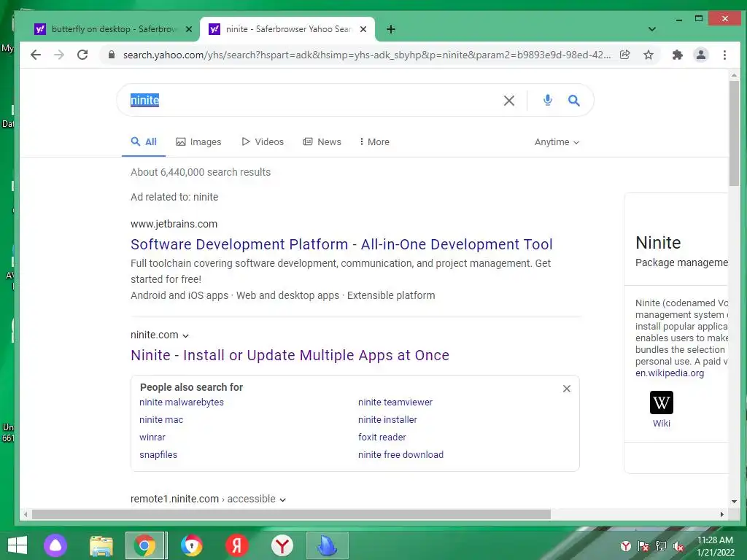
Task: Open the Anytime time filter dropdown
Action: tap(557, 142)
